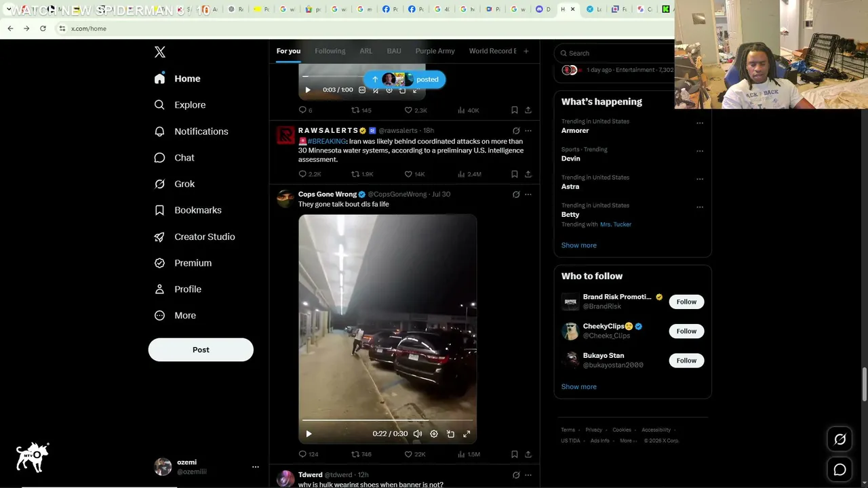This screenshot has width=868, height=488.
Task: Open the floating messages button
Action: [840, 469]
